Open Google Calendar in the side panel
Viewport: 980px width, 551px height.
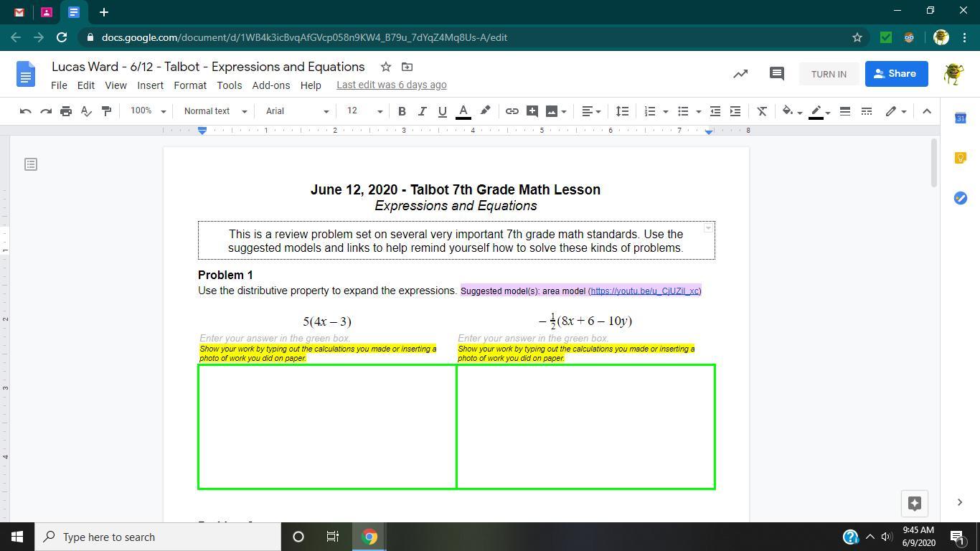[960, 118]
